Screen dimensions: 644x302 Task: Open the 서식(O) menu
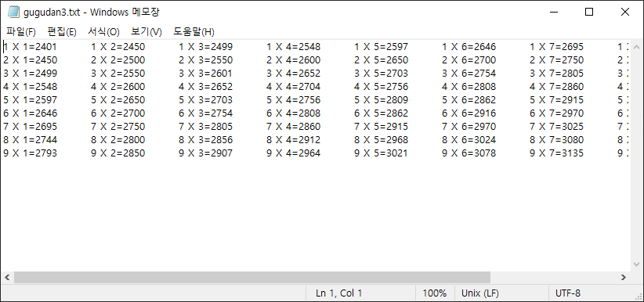tap(103, 31)
